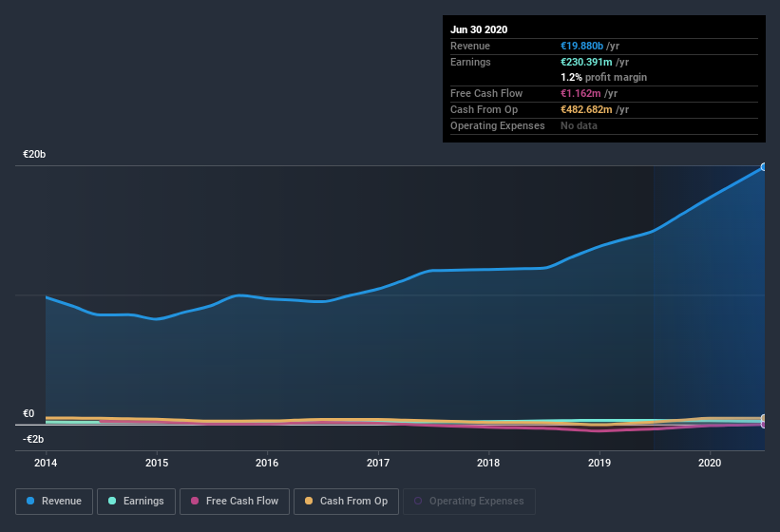The width and height of the screenshot is (780, 532).
Task: Click the €20b y-axis label
Action: 34,154
